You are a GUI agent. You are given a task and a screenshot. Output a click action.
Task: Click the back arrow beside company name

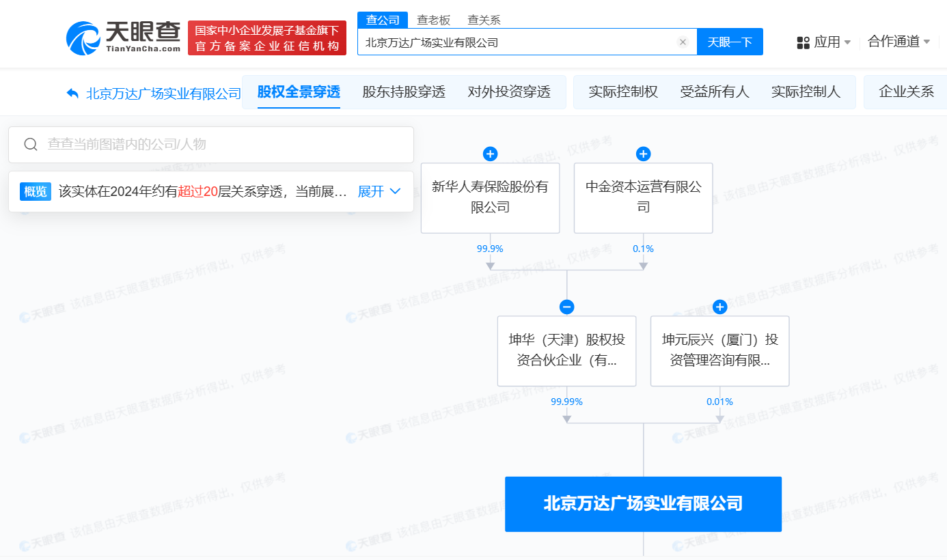click(x=72, y=93)
